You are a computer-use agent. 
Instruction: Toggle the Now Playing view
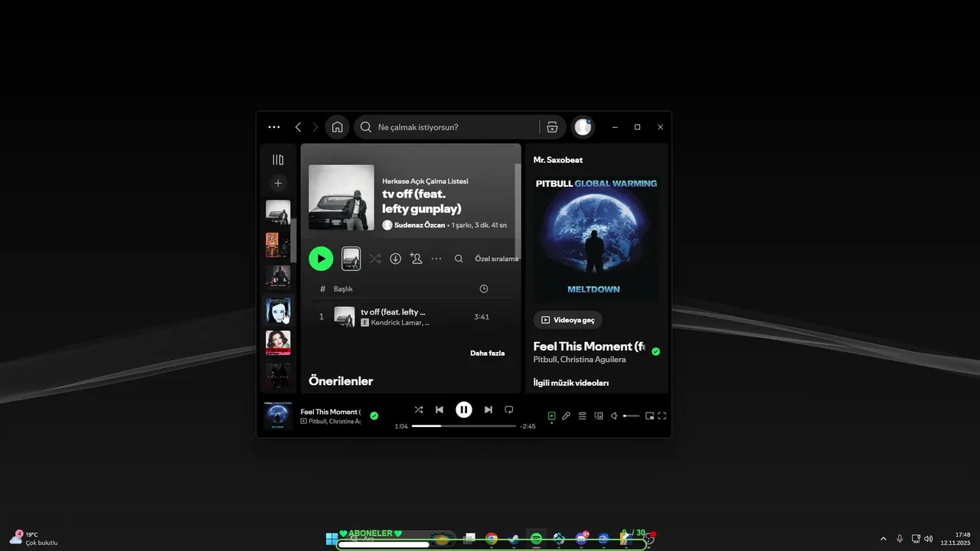[x=551, y=416]
